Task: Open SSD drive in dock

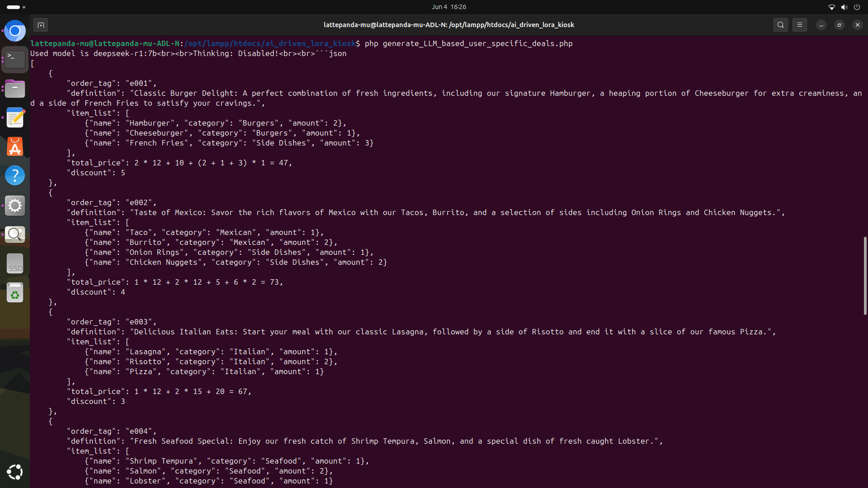Action: pyautogui.click(x=15, y=264)
